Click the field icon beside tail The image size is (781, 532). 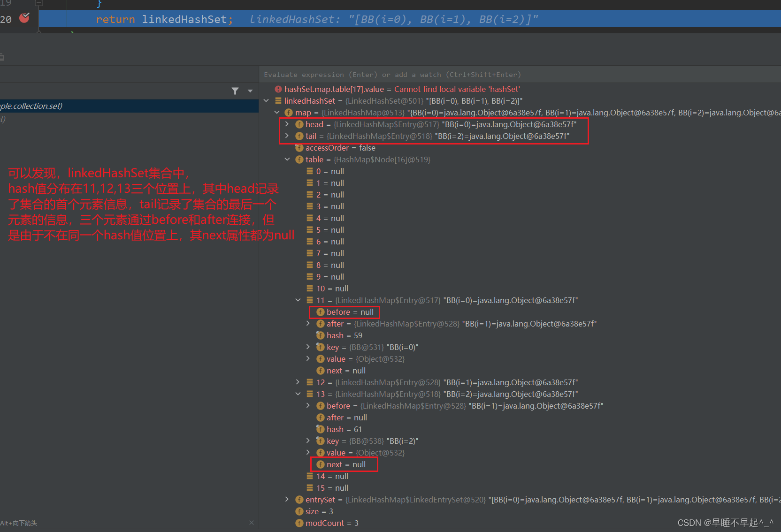299,136
